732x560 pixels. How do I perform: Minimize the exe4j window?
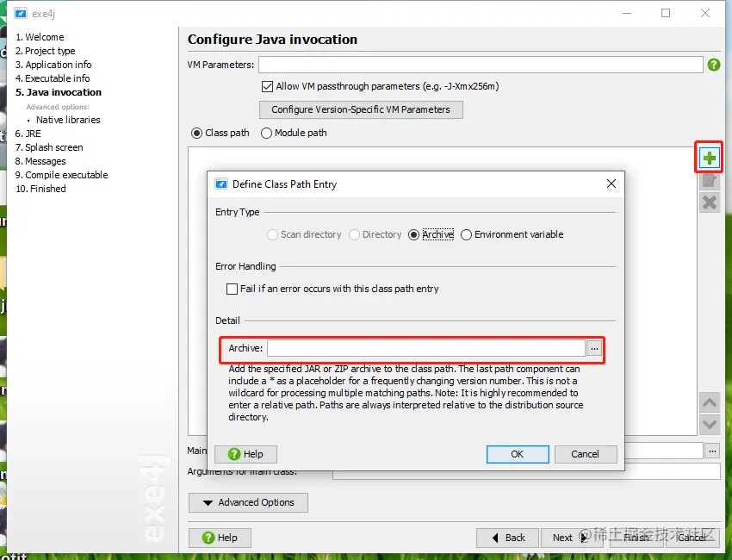pos(627,13)
